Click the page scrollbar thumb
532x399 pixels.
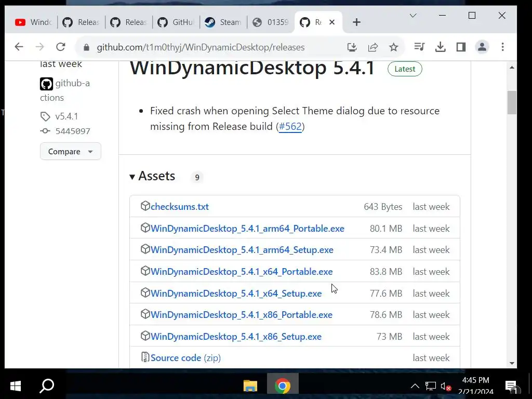pyautogui.click(x=512, y=102)
